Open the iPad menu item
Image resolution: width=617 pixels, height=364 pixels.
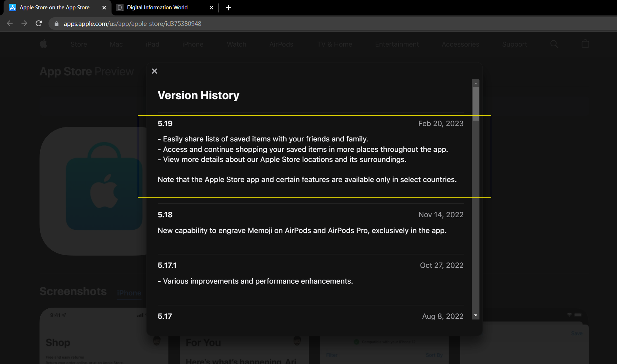(x=153, y=44)
